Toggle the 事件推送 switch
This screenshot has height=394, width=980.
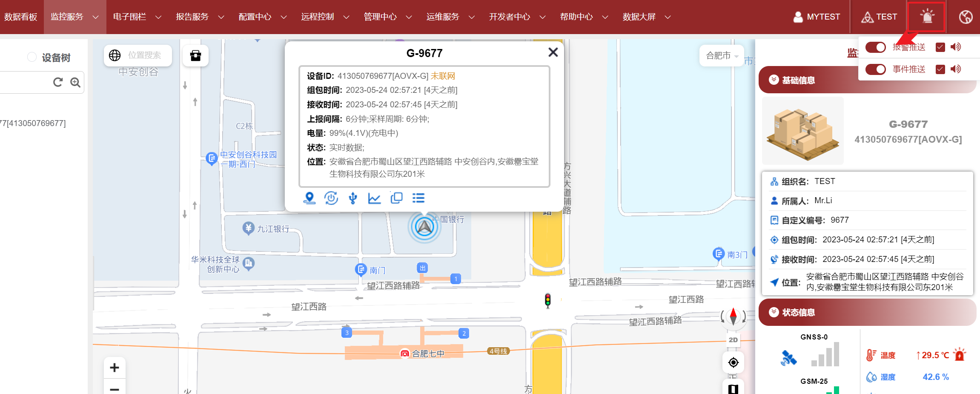pyautogui.click(x=876, y=69)
